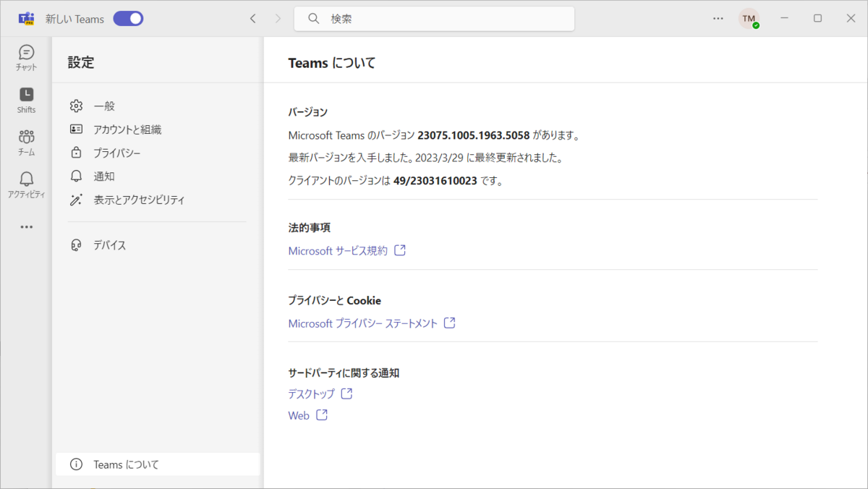Select アカウントと組織 settings category

(x=157, y=129)
